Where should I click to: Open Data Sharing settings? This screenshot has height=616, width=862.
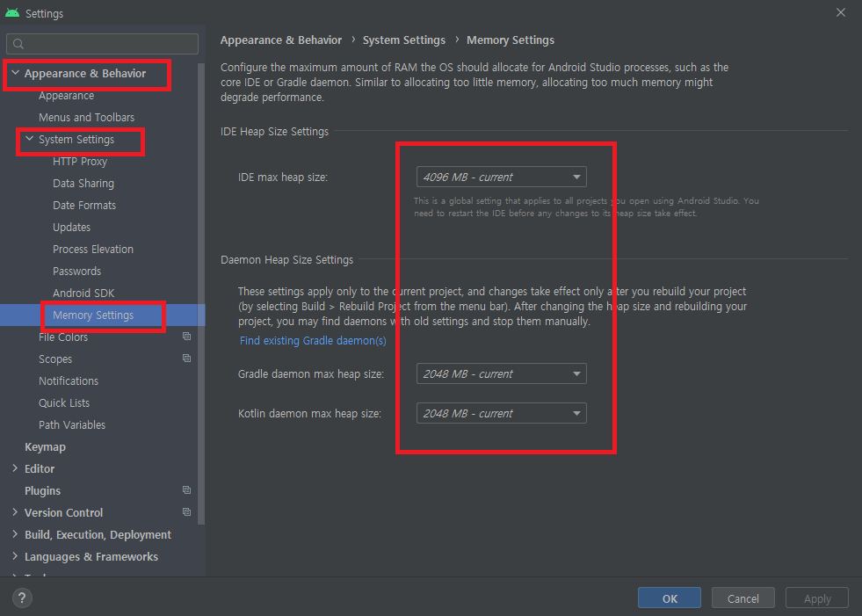(x=83, y=183)
